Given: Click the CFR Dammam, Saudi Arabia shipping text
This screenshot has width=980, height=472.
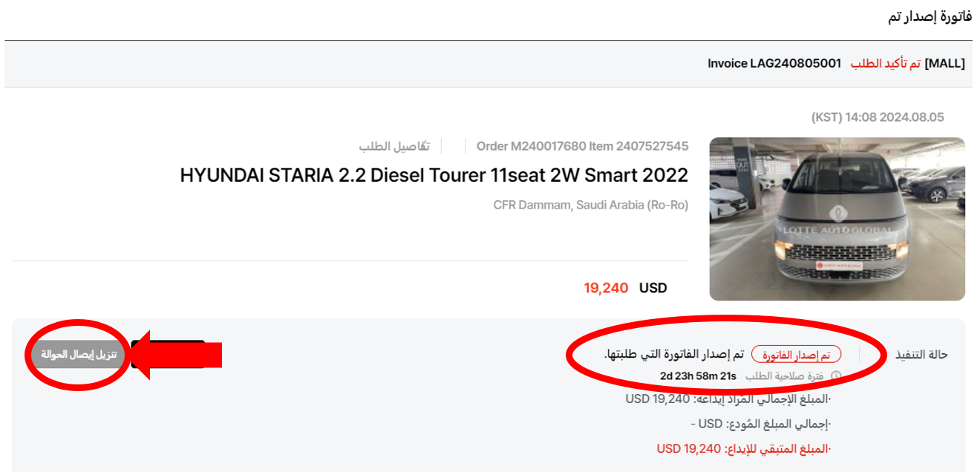Looking at the screenshot, I should 590,205.
